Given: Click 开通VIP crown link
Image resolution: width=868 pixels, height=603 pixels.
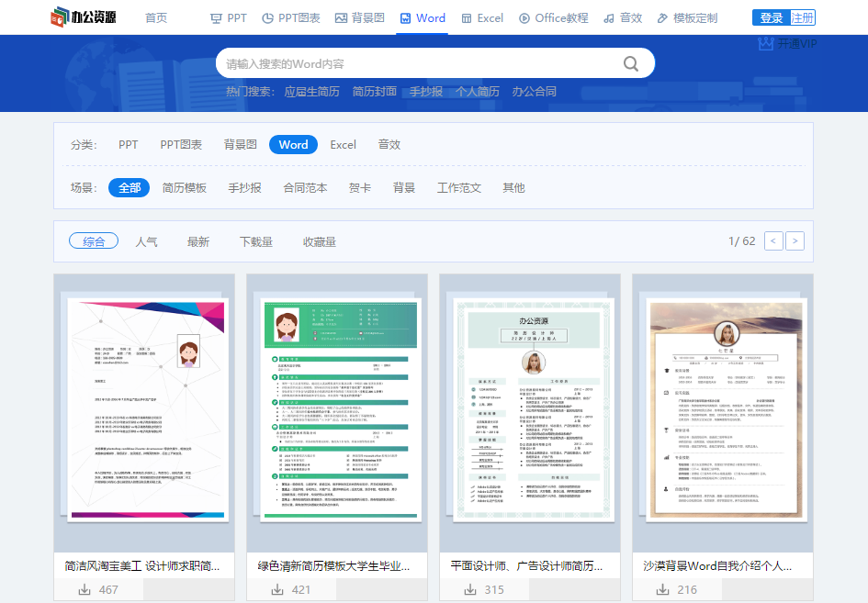Looking at the screenshot, I should 787,43.
